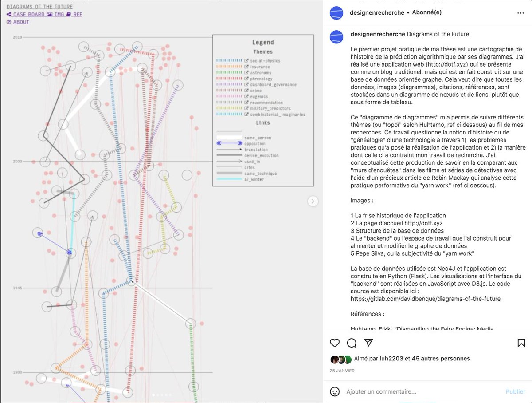Select the 'Legend' heading in the diagram
This screenshot has height=403, width=532.
[263, 43]
